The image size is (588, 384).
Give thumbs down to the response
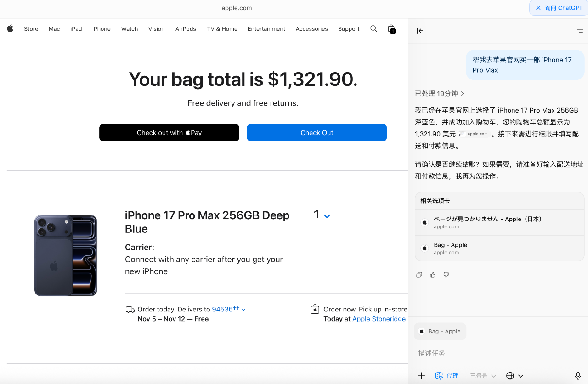point(446,275)
